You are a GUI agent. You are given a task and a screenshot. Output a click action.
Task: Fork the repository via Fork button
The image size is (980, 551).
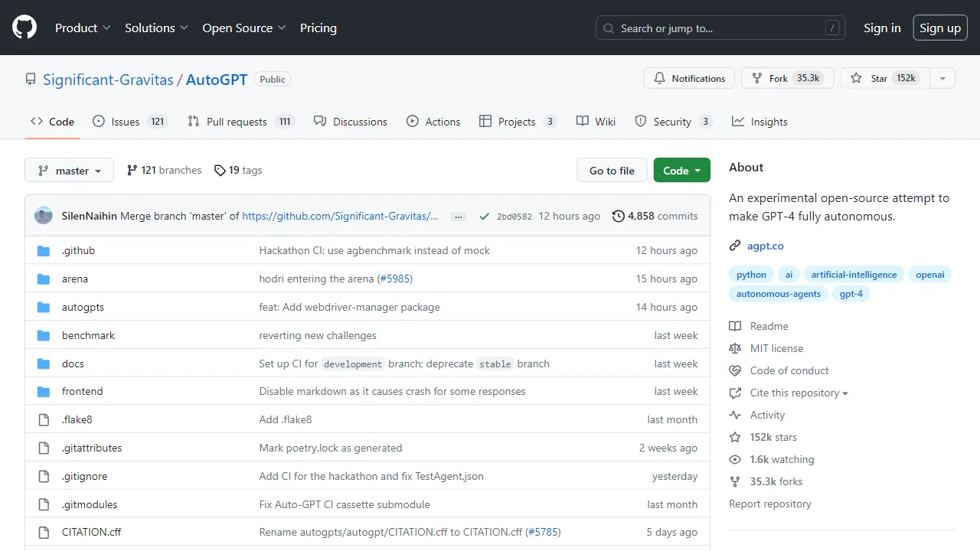(x=787, y=78)
